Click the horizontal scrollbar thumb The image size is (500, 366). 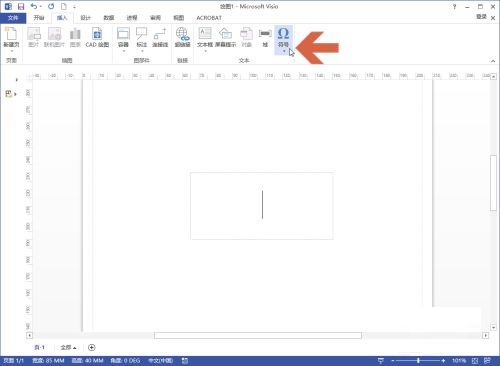pyautogui.click(x=258, y=335)
